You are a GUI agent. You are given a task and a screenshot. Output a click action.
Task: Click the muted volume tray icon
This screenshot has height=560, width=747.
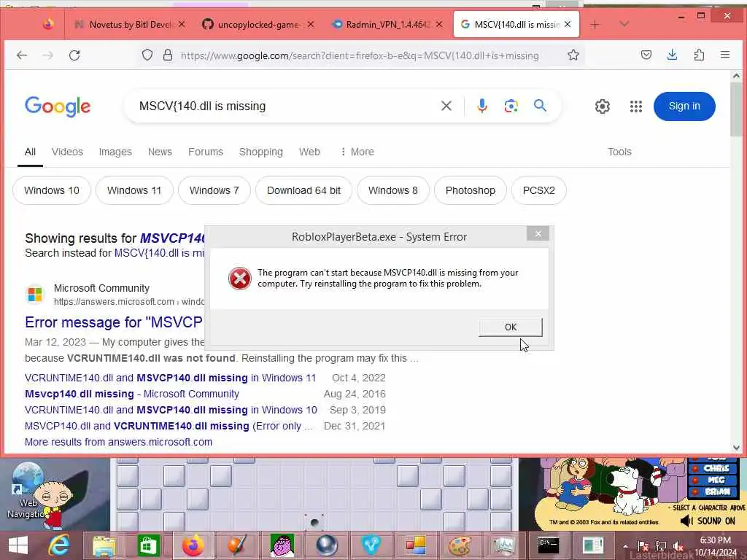click(678, 546)
